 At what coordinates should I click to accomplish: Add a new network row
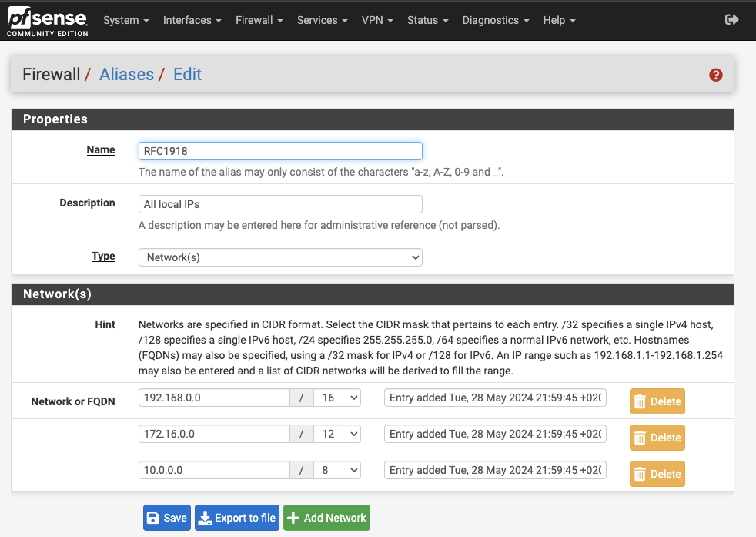tap(326, 518)
